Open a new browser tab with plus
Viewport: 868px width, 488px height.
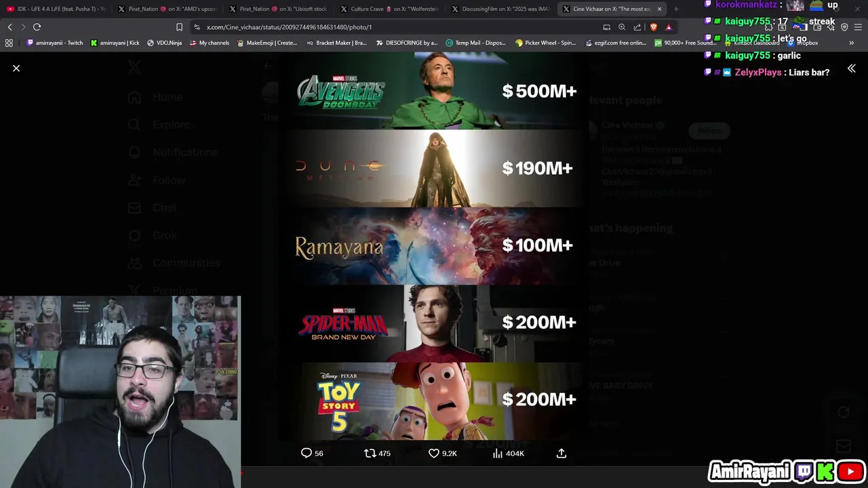tap(676, 9)
